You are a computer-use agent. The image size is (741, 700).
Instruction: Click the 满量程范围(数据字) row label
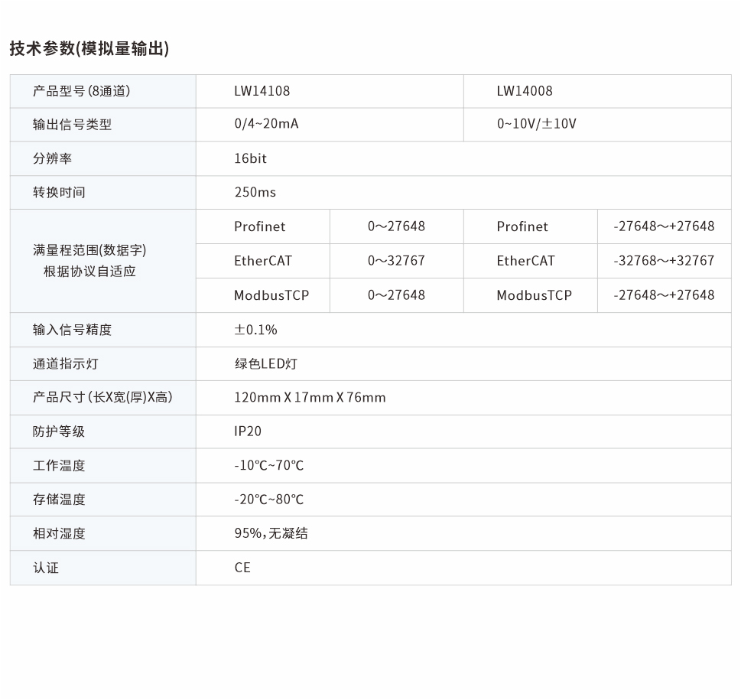click(89, 250)
